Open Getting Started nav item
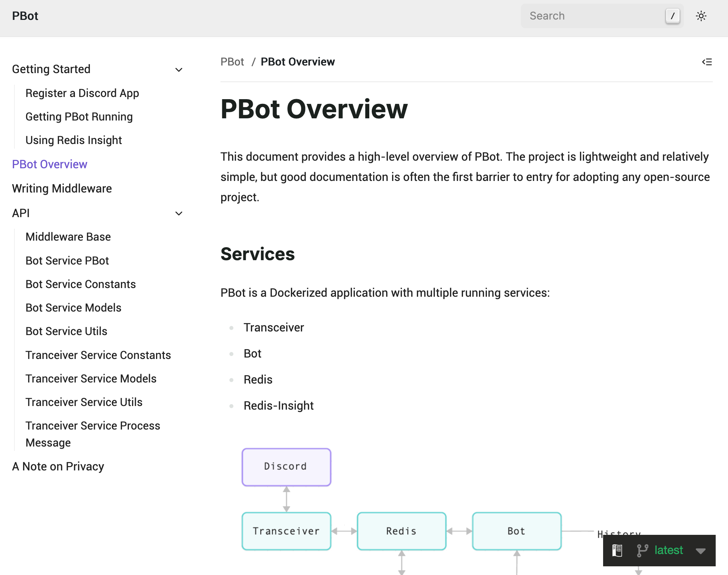 51,69
